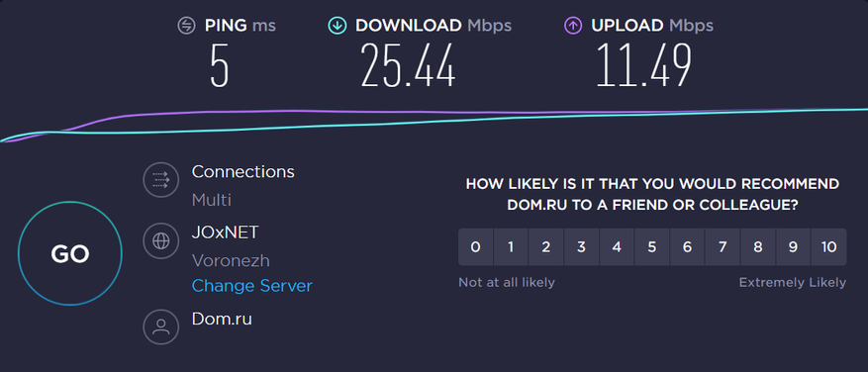
Task: Click the upload speed value 11.49
Action: [643, 65]
